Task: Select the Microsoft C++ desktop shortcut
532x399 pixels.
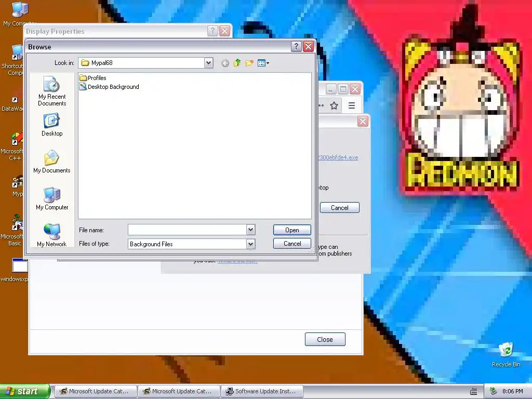Action: point(14,147)
